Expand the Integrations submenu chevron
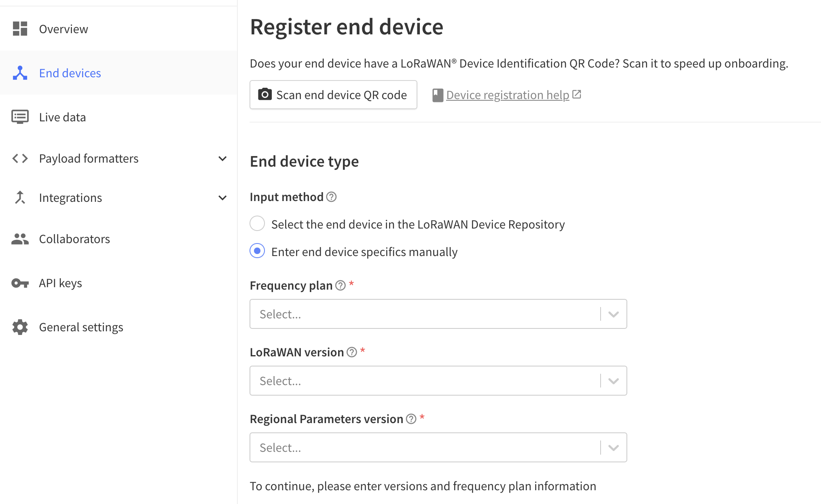 pyautogui.click(x=222, y=197)
